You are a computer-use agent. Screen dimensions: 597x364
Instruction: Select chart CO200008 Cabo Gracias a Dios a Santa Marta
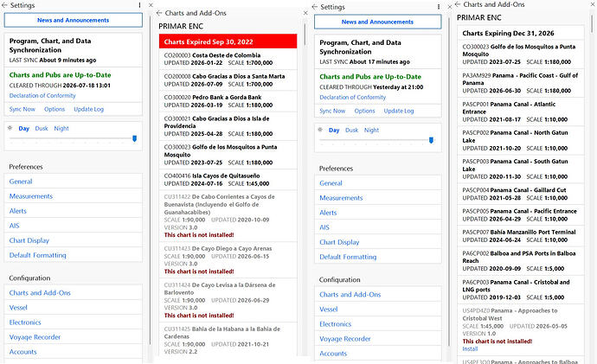228,80
